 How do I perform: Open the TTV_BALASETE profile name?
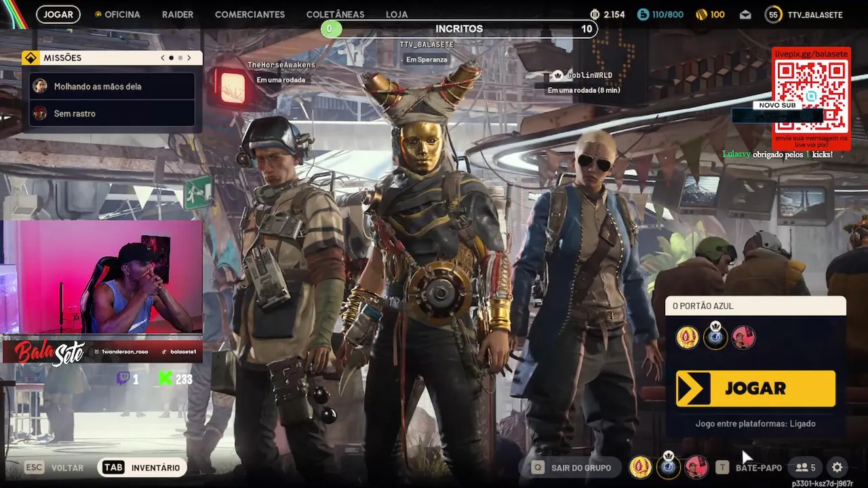[x=815, y=14]
